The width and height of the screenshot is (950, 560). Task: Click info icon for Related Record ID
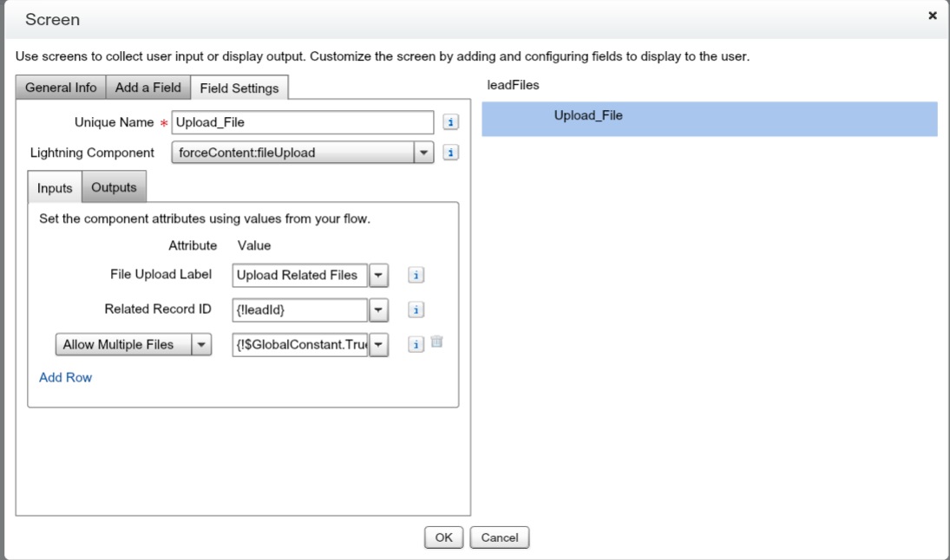[416, 309]
